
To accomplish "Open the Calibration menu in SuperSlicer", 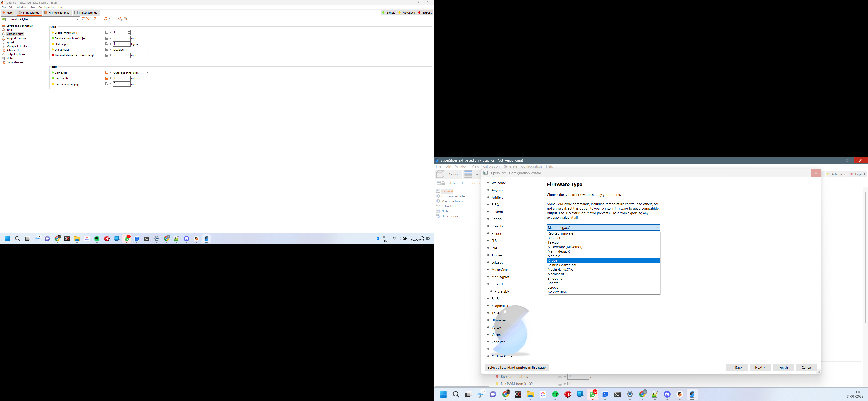I will point(491,166).
